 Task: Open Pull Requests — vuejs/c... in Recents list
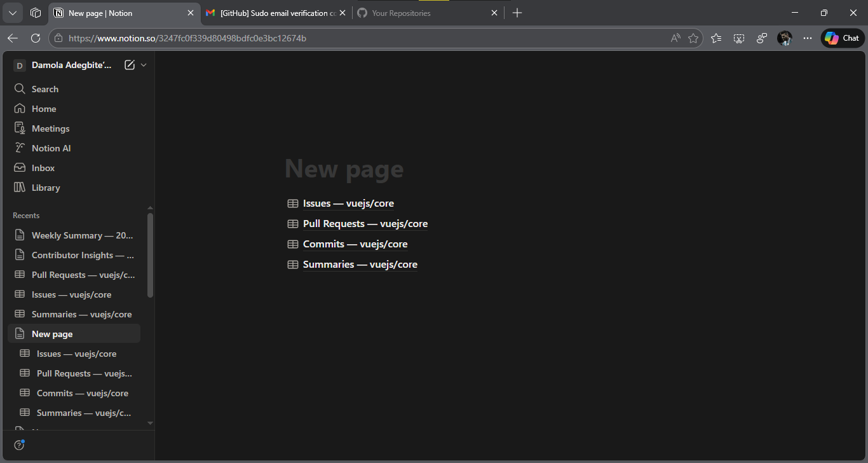tap(74, 275)
